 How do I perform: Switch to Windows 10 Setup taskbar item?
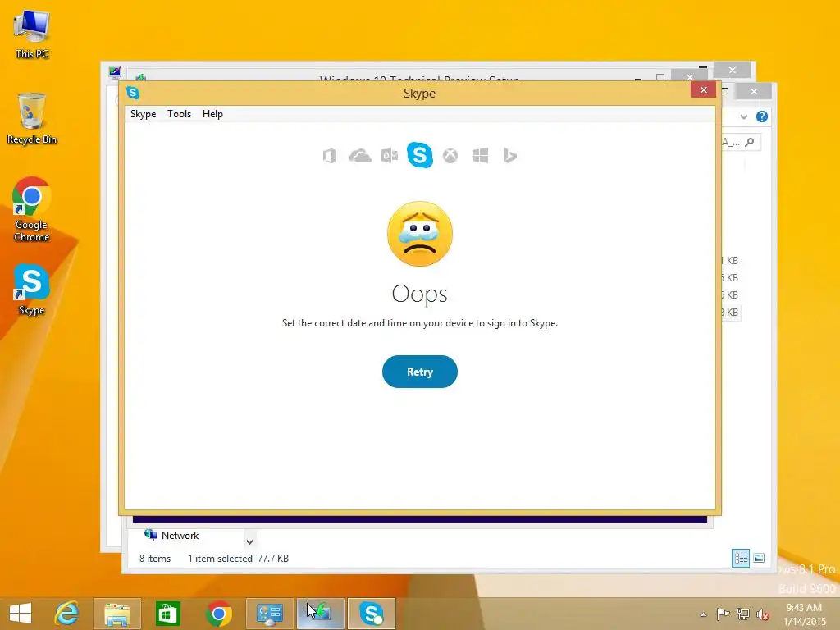point(321,614)
